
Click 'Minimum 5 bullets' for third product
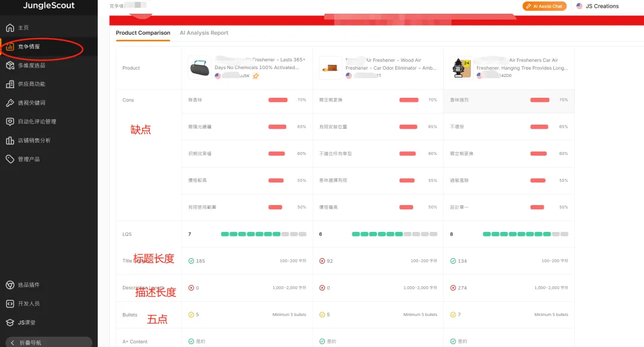[551, 315]
